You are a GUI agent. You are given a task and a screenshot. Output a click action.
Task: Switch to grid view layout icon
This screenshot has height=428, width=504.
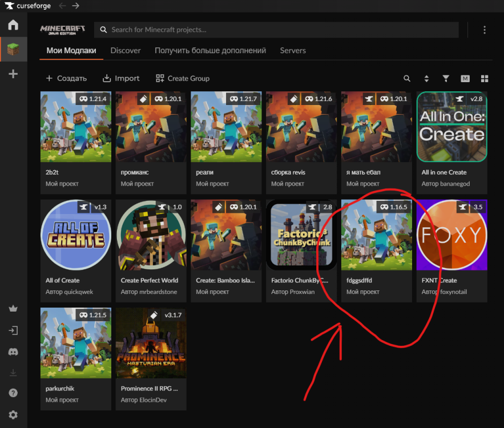[x=485, y=78]
